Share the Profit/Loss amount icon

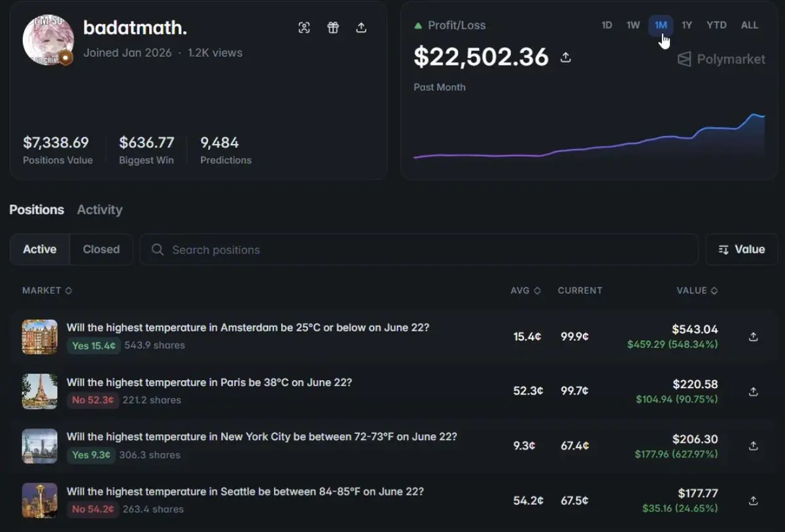pyautogui.click(x=566, y=58)
